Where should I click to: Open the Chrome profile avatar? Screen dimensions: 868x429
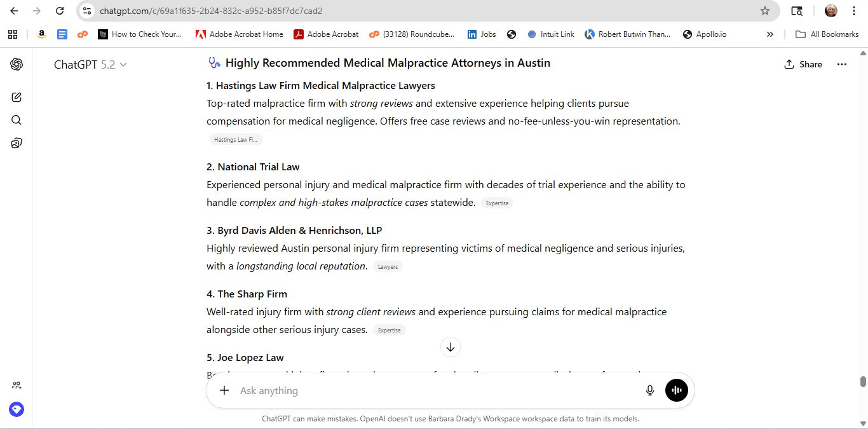[x=831, y=11]
